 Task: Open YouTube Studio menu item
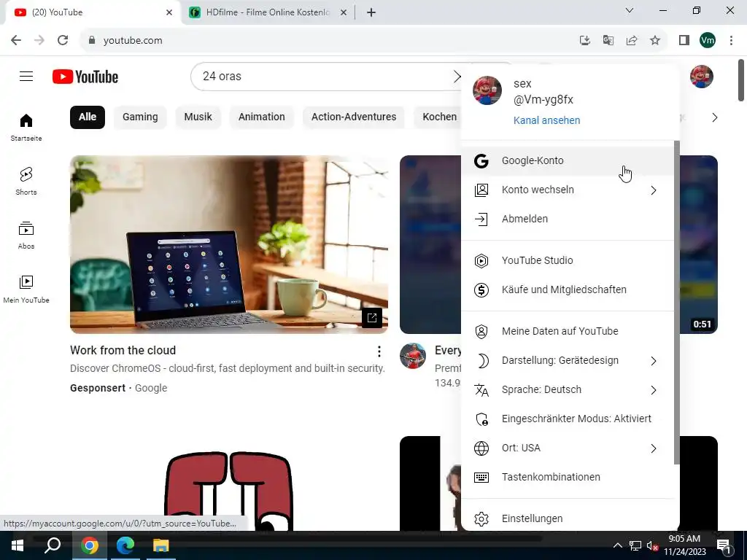click(x=567, y=260)
